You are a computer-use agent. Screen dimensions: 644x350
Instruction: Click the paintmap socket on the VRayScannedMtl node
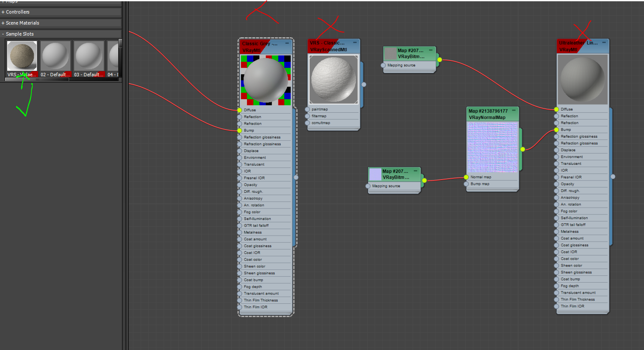308,109
